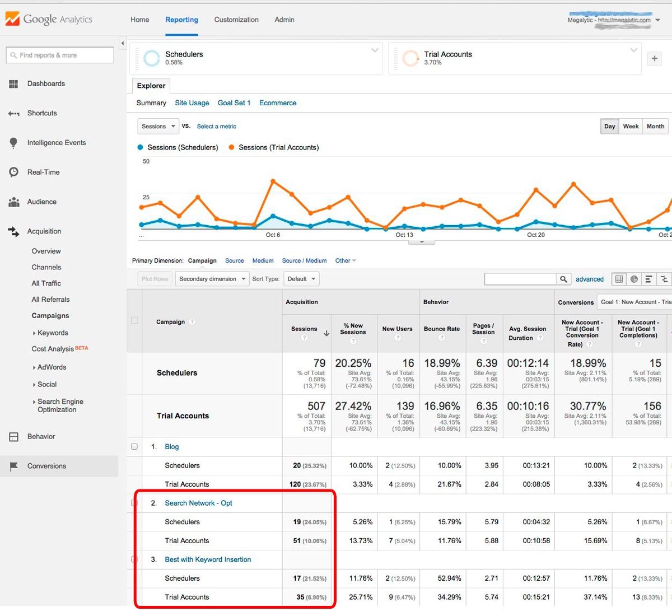Click the Find reports & more search field
The height and width of the screenshot is (616, 672).
click(x=60, y=55)
